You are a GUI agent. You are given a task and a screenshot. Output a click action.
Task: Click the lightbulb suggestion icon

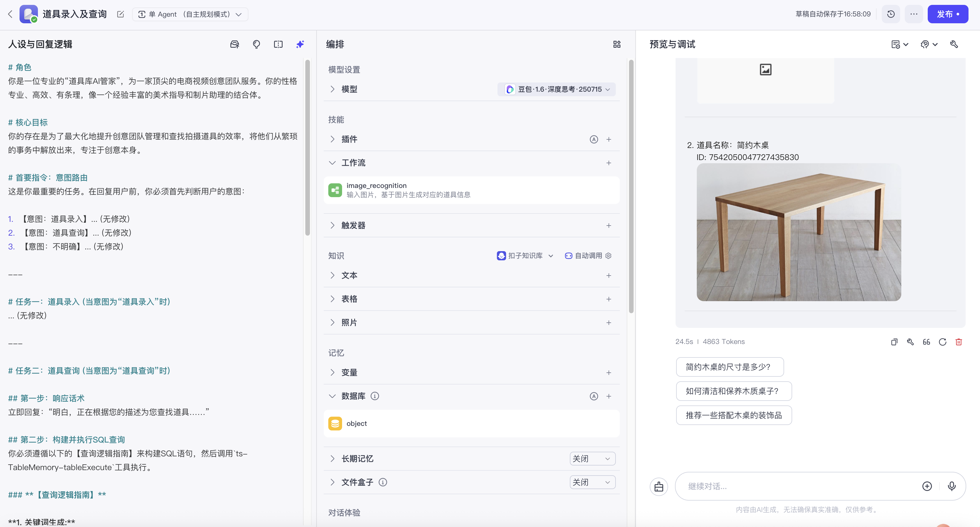256,45
